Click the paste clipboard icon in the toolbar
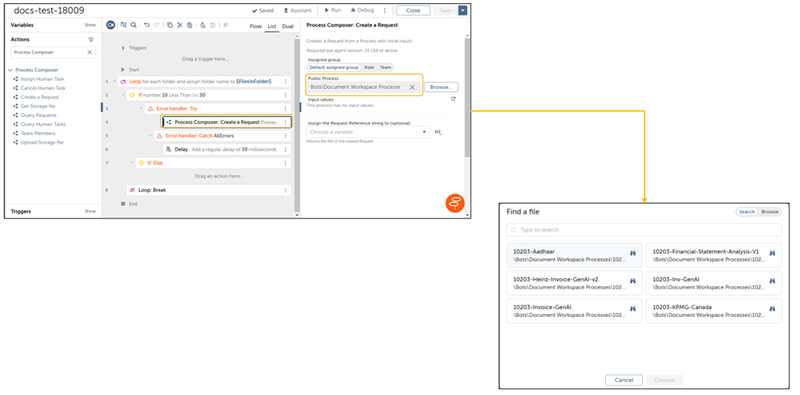 pos(189,24)
